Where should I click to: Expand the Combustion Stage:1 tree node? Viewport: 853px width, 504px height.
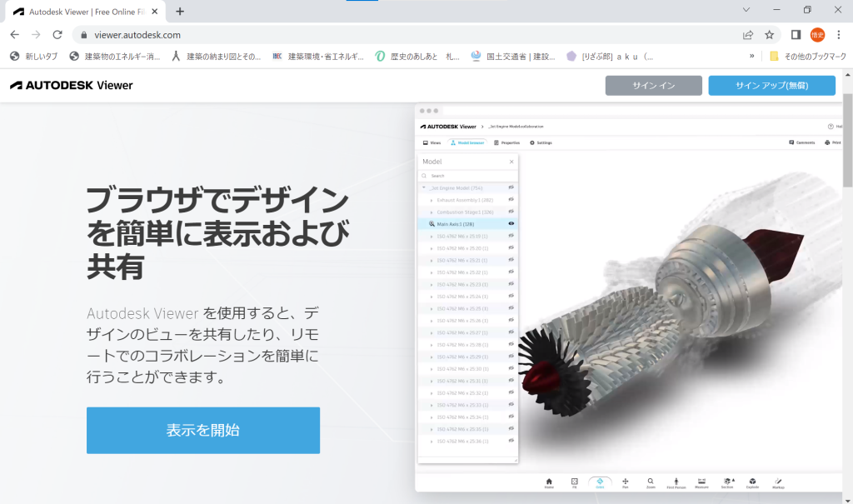pyautogui.click(x=431, y=212)
